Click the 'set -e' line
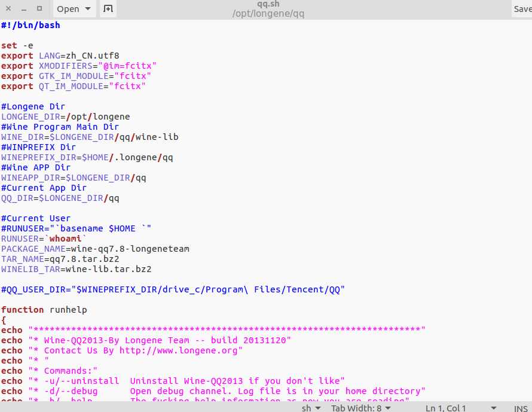The height and width of the screenshot is (412, 532). [x=17, y=45]
